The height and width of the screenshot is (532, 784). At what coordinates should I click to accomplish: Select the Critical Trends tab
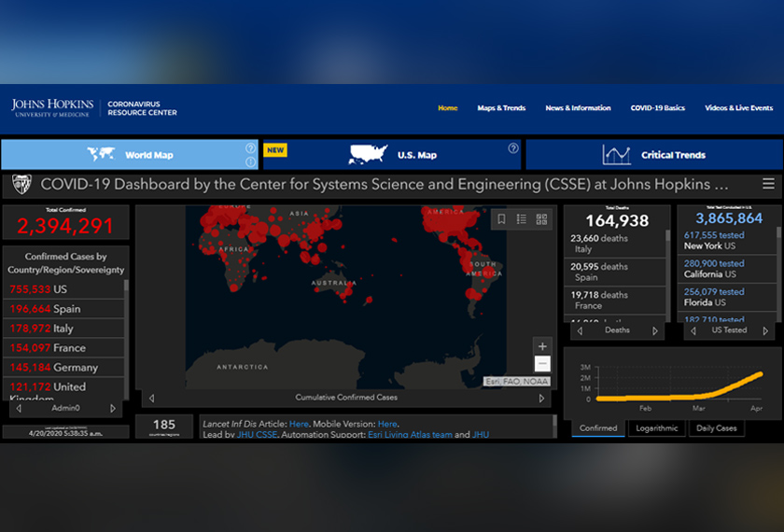654,155
